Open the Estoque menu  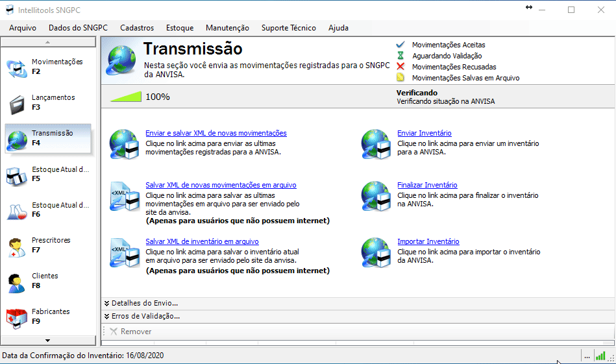click(x=180, y=28)
